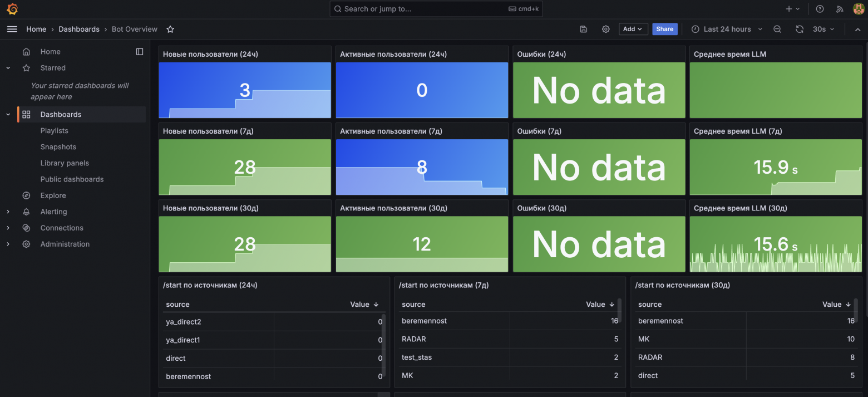This screenshot has width=868, height=397.
Task: Click your profile avatar
Action: click(859, 8)
